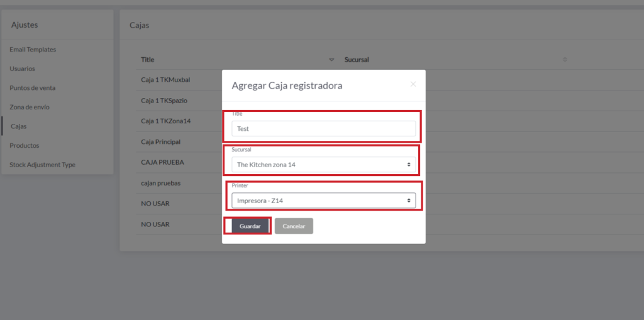Select the cajan pruebas row

tap(162, 183)
